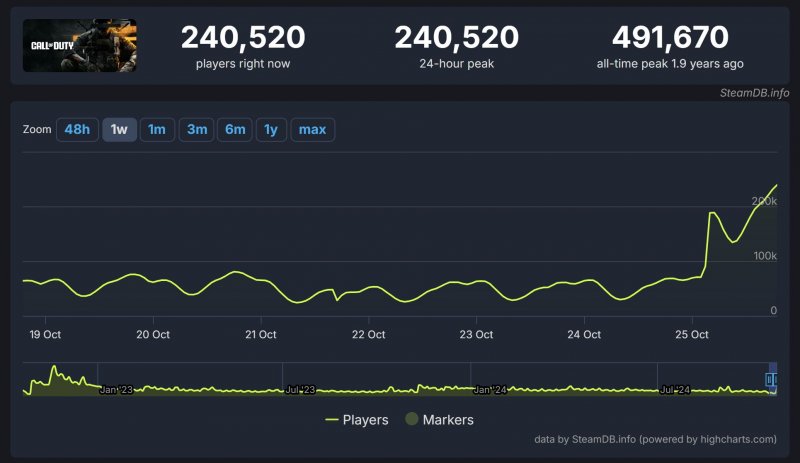Click the 491,670 all-time peak value

click(x=670, y=37)
